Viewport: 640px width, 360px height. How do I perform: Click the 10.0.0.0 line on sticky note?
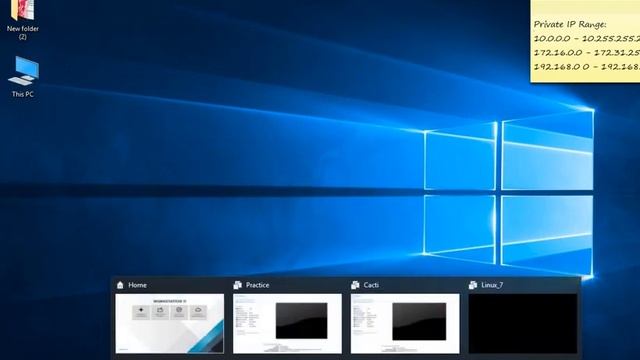coord(587,38)
